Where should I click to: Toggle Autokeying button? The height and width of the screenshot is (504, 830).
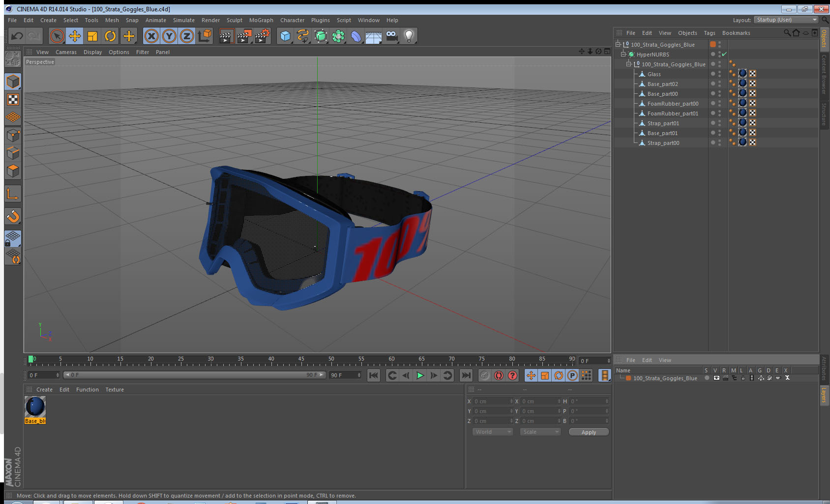coord(499,375)
